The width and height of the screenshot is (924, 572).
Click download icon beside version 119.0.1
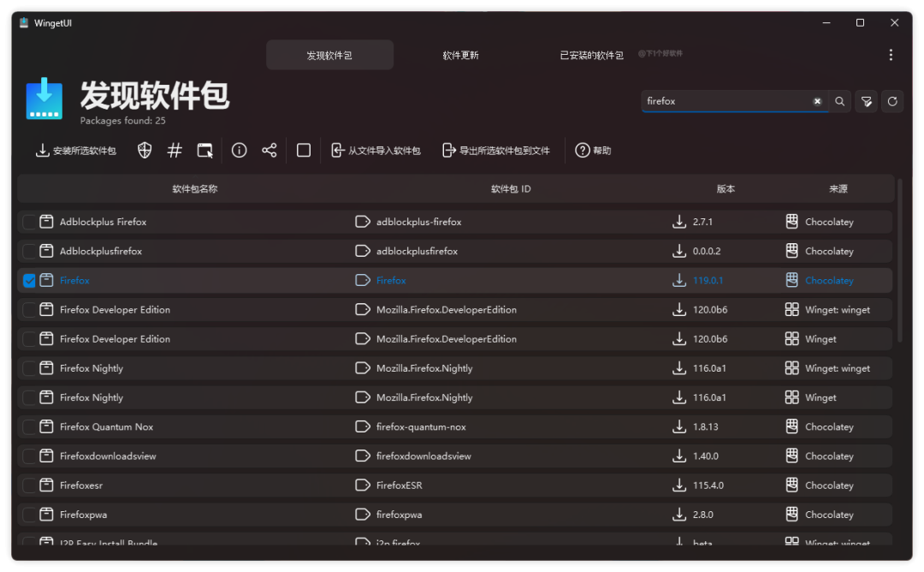[678, 280]
